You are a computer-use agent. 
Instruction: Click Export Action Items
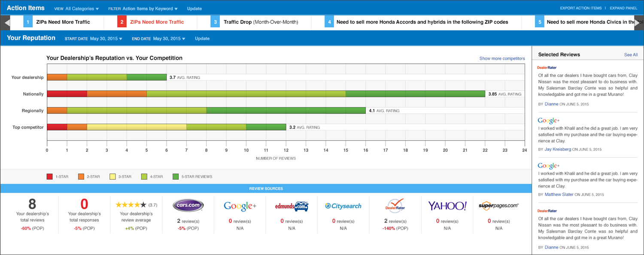point(581,8)
